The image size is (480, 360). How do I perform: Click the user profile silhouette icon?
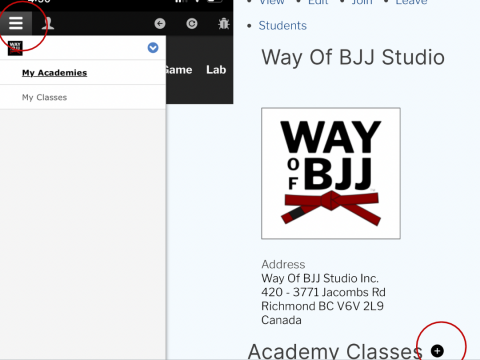coord(48,23)
